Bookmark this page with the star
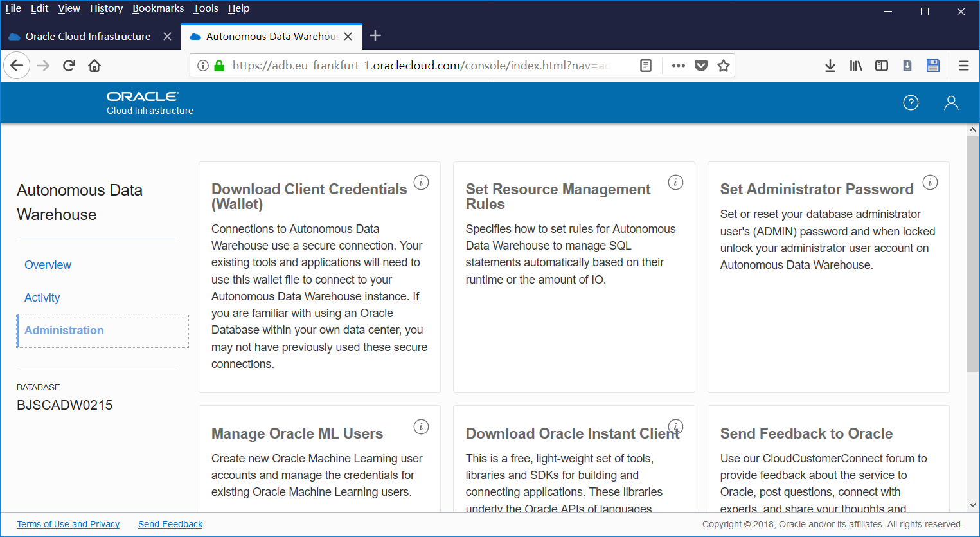The image size is (980, 537). 724,66
